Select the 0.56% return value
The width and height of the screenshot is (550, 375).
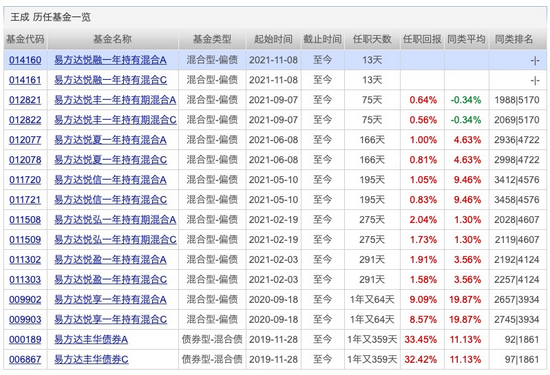[x=423, y=120]
